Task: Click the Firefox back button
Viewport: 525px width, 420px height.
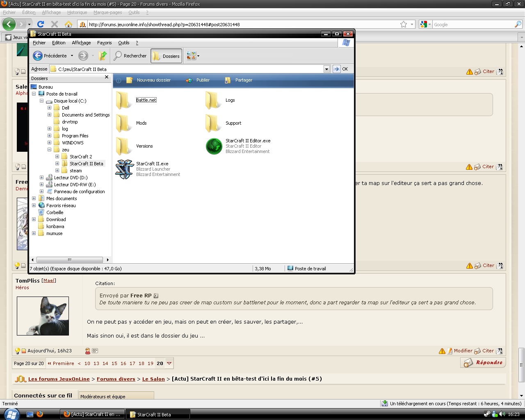Action: pyautogui.click(x=9, y=24)
